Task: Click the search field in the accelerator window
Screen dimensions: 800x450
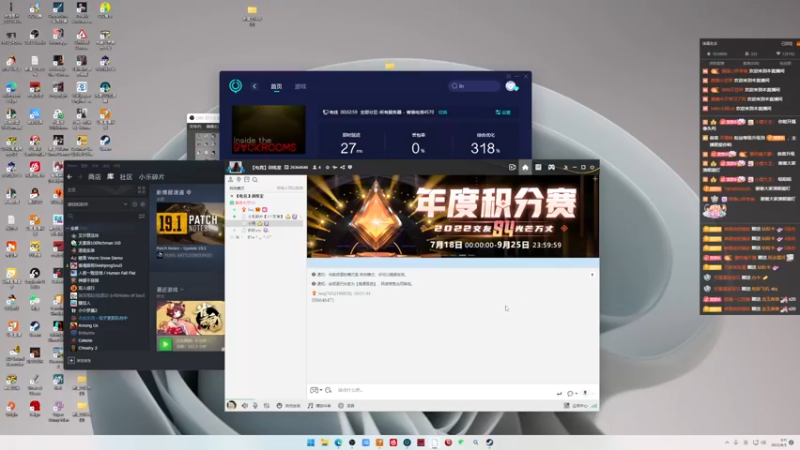Action: [x=473, y=86]
